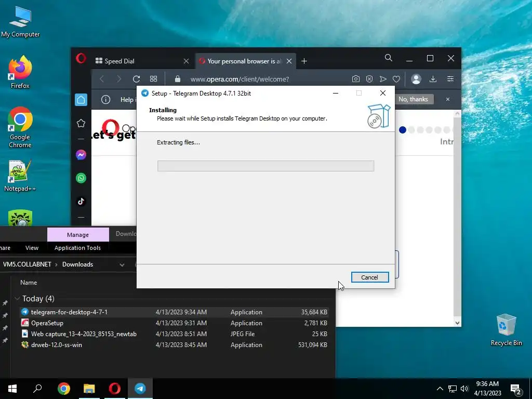Open sidebar bookmarks star icon
This screenshot has height=399, width=532.
81,123
